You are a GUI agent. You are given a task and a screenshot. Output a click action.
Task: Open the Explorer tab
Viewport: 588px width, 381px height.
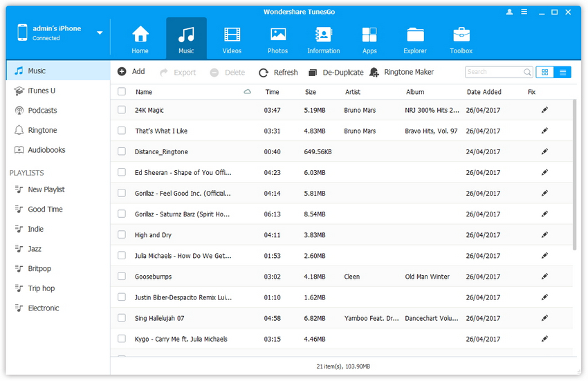pyautogui.click(x=415, y=39)
